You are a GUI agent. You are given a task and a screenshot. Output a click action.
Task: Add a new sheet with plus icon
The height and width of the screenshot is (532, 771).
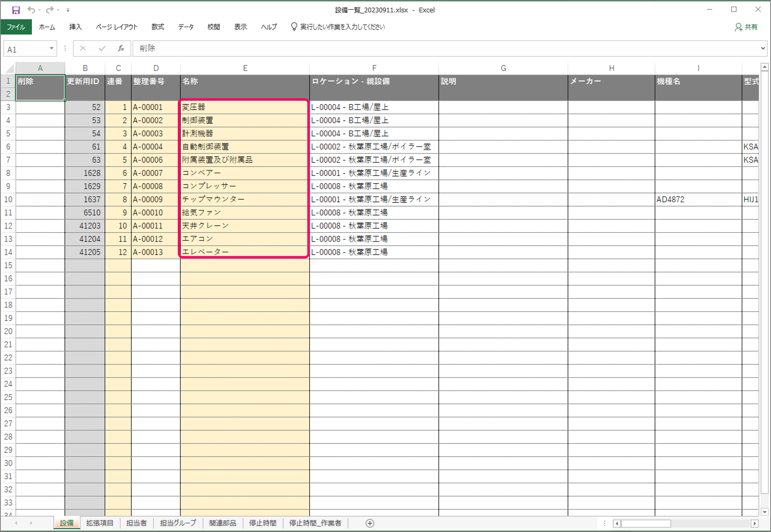coord(370,523)
